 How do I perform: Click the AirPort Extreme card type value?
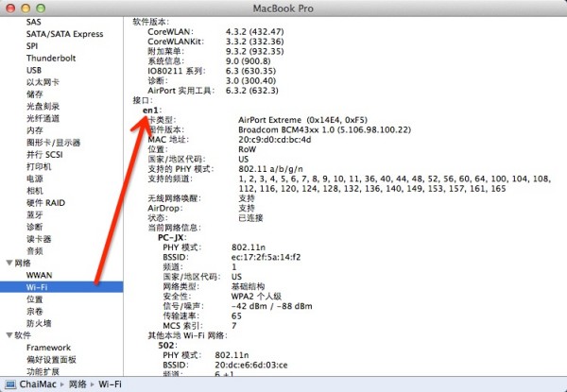click(x=302, y=120)
